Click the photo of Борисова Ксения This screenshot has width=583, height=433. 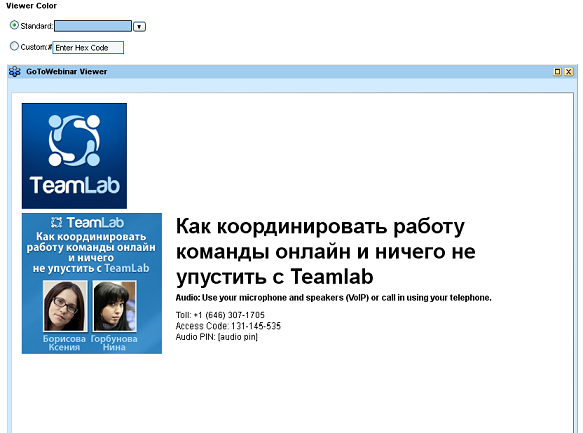[65, 306]
